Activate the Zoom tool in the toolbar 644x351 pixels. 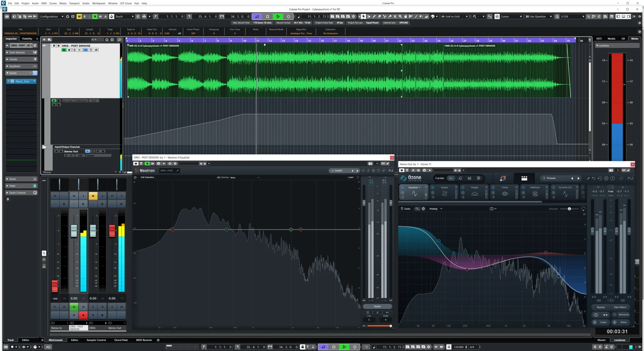[x=400, y=16]
